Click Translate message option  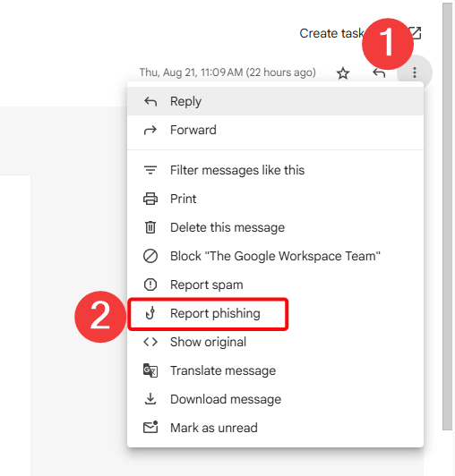(275, 370)
